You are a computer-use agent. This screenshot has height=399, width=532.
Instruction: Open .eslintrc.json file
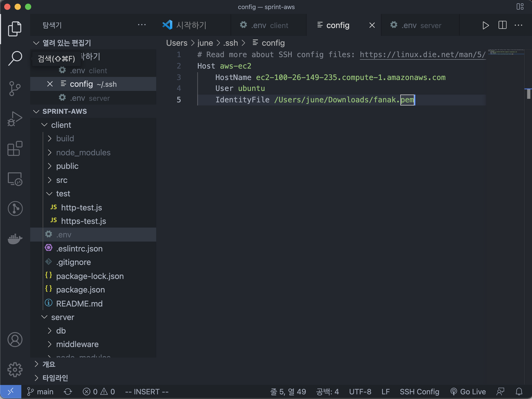(x=94, y=248)
